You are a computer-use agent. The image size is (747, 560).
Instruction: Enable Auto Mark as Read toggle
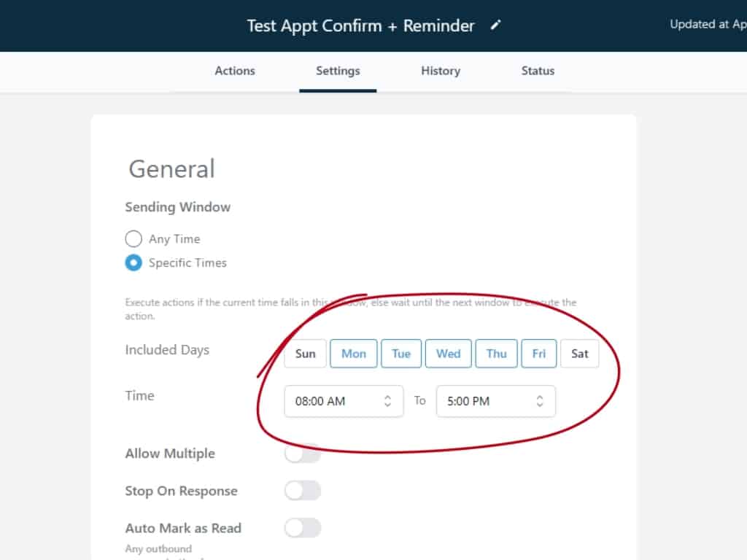[303, 528]
